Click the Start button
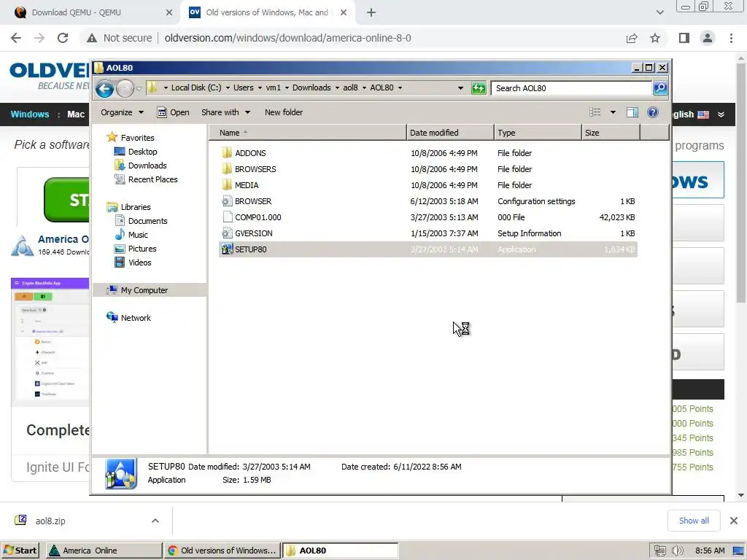This screenshot has height=560, width=747. [20, 551]
